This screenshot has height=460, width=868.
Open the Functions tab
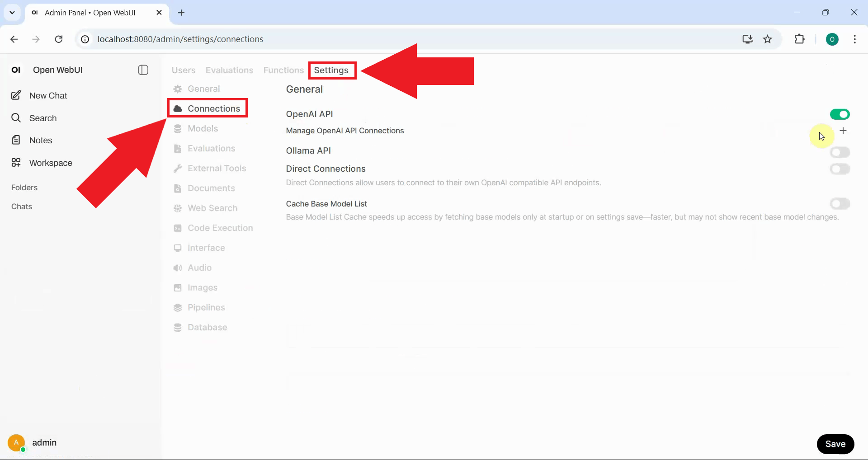[x=283, y=70]
